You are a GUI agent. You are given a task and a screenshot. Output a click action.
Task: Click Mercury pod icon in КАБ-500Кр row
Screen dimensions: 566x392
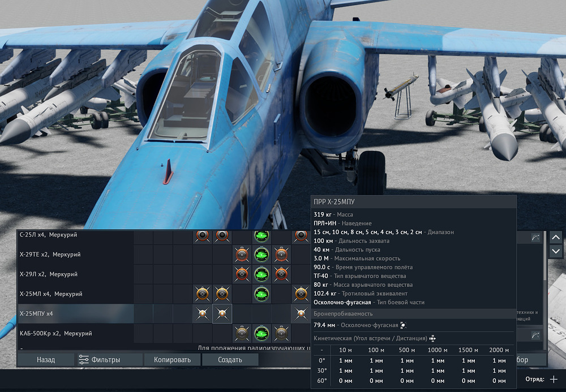click(261, 334)
